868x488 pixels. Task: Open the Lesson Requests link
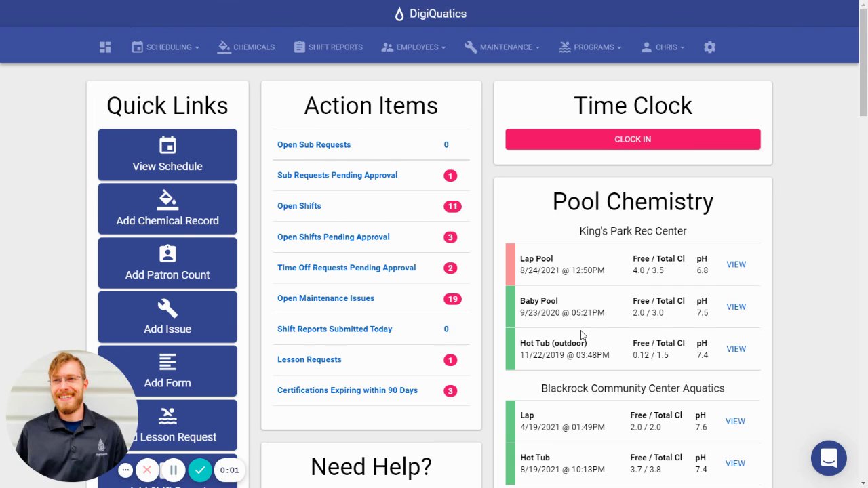point(309,359)
